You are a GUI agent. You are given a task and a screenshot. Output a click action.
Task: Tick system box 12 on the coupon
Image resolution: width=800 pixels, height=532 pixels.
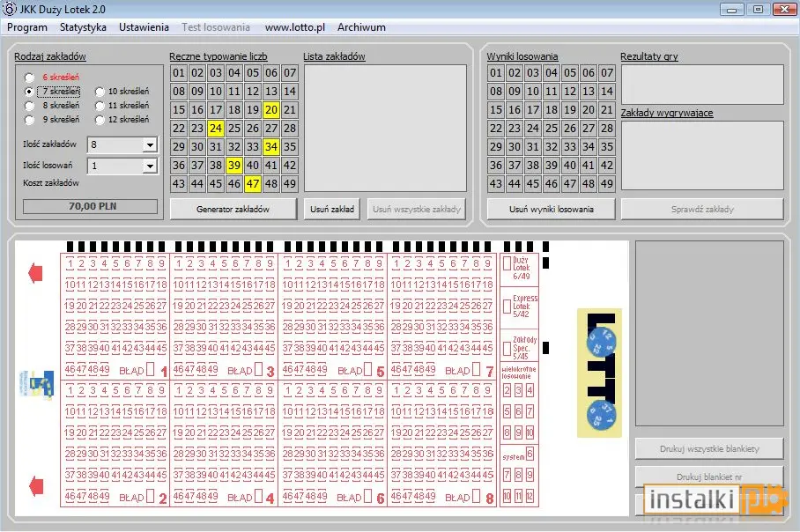[x=530, y=496]
